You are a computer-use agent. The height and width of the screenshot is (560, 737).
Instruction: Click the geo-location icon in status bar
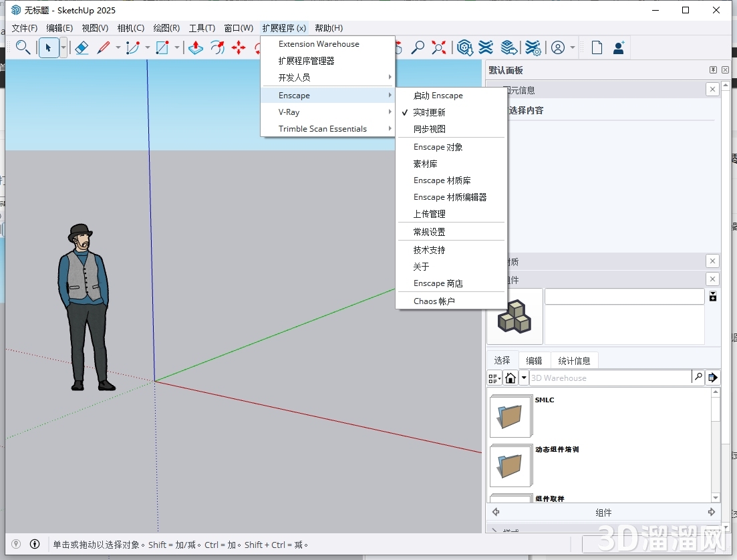click(x=16, y=544)
